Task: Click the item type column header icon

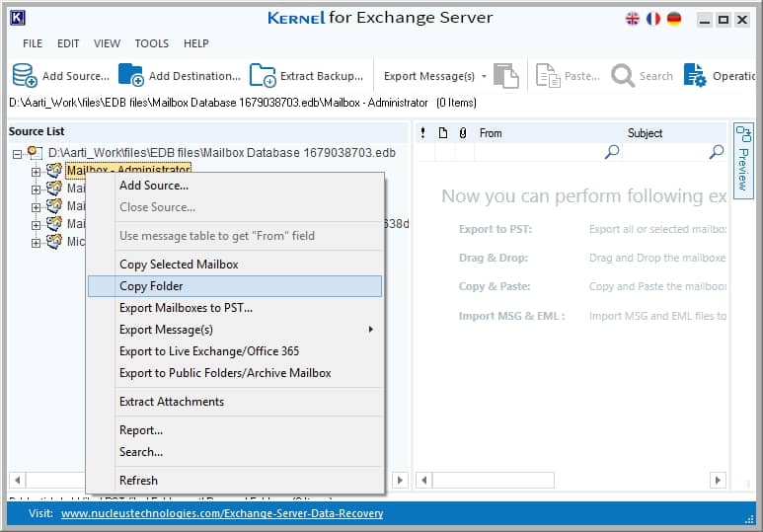Action: (443, 133)
